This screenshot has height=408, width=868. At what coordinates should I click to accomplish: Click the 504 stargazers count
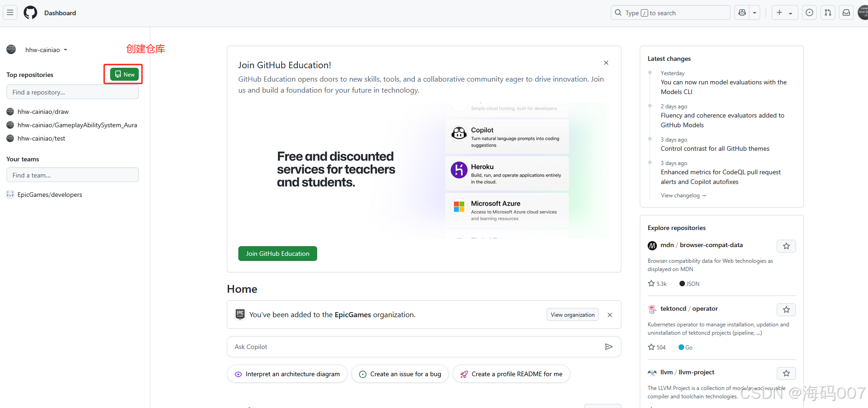coord(657,347)
